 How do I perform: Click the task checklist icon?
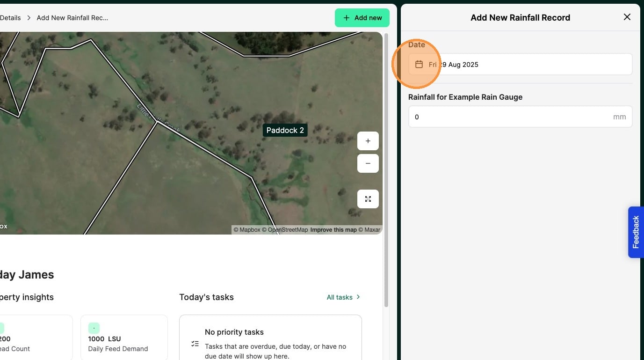pos(195,344)
